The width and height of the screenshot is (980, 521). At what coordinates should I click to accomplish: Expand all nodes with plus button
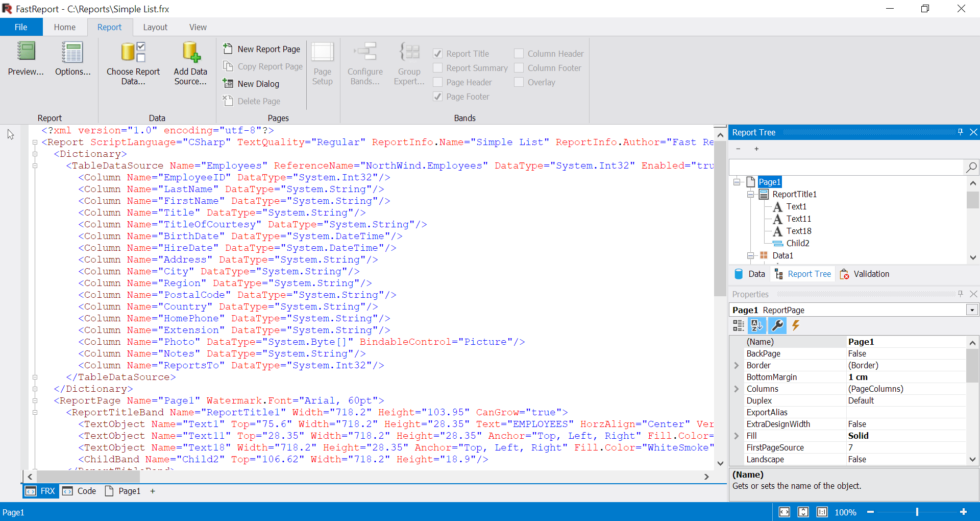(756, 149)
